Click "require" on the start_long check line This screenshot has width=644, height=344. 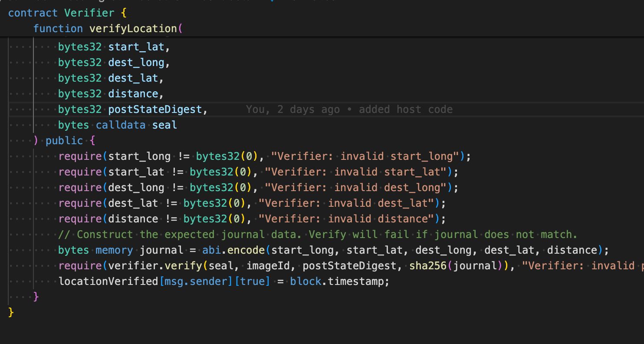pyautogui.click(x=80, y=156)
